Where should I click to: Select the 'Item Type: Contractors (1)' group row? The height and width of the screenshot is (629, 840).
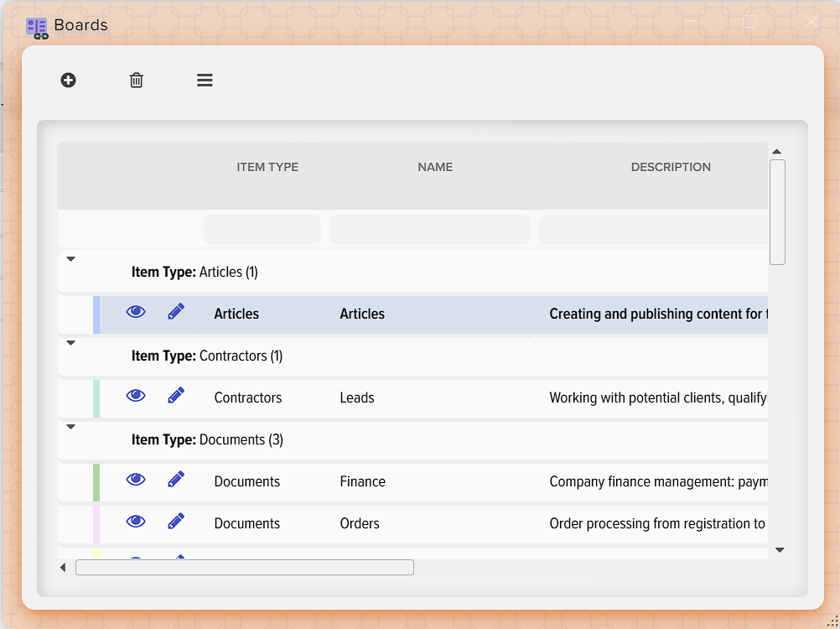coord(413,356)
